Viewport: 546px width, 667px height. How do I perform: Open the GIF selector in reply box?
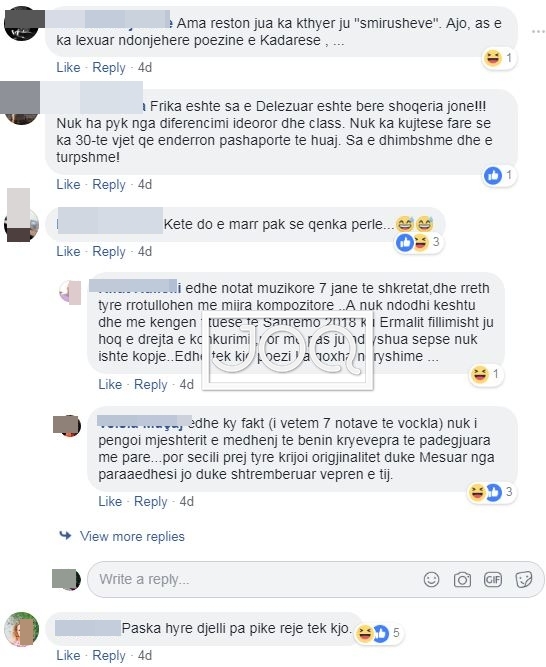coord(493,579)
